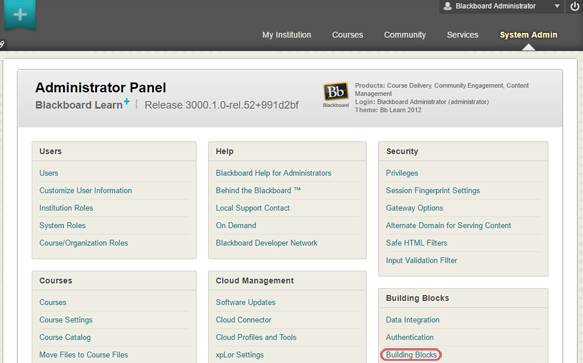
Task: Click the Blackboard Bb logo
Action: 336,91
